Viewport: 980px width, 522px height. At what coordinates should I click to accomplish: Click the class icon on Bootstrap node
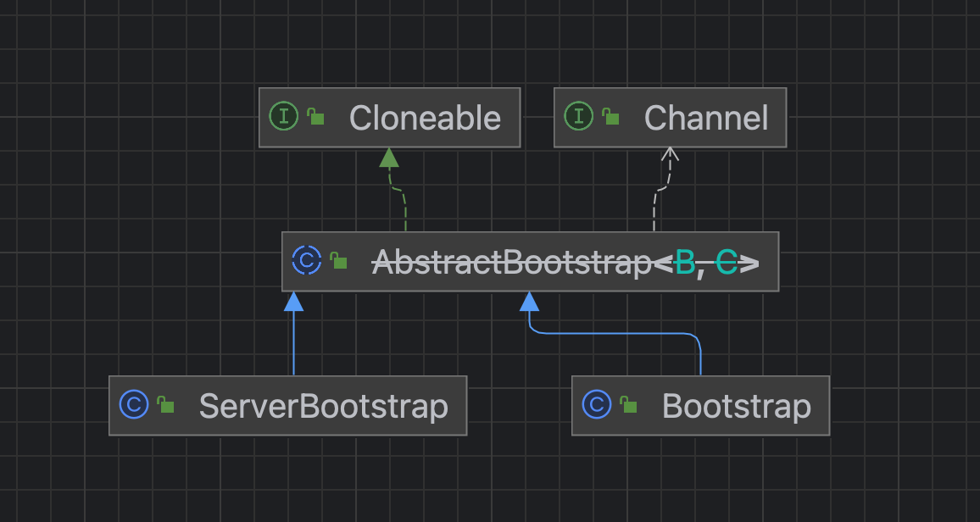tap(597, 405)
